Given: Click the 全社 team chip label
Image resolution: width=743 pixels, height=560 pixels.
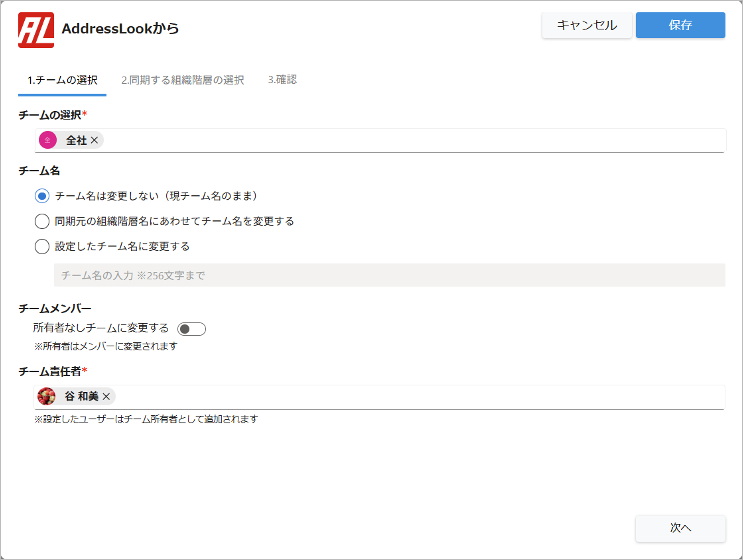Looking at the screenshot, I should [76, 140].
